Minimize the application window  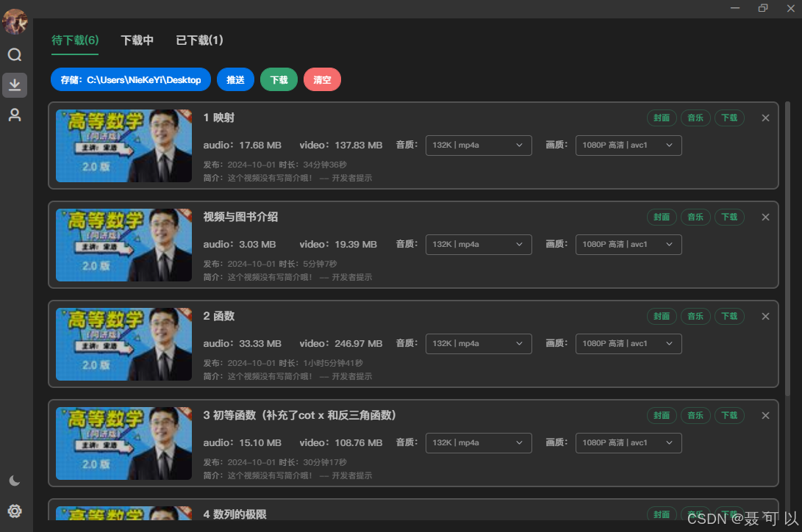(735, 8)
